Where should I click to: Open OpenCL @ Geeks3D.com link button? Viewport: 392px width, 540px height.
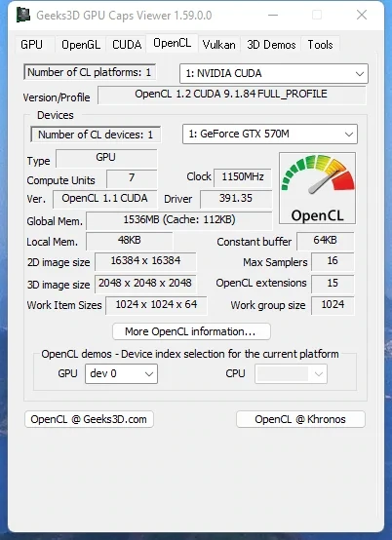[x=89, y=419]
